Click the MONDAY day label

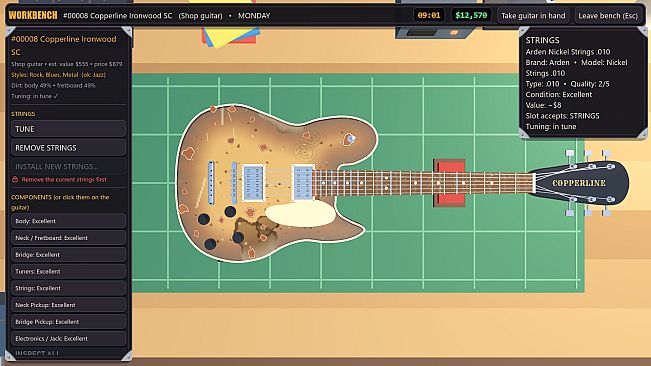(x=254, y=16)
